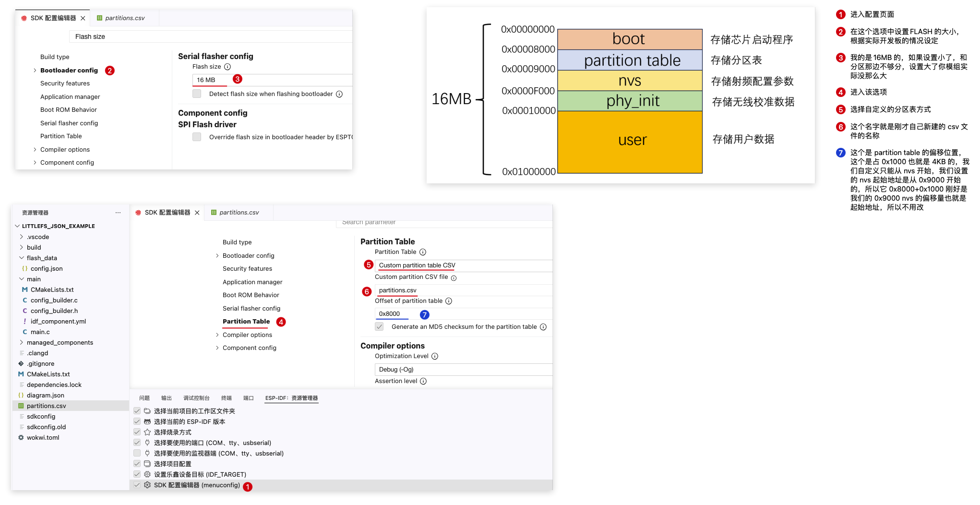Image resolution: width=980 pixels, height=505 pixels.
Task: Toggle checkbox for 选择当前的 ESP-IDF 版本
Action: pos(137,421)
